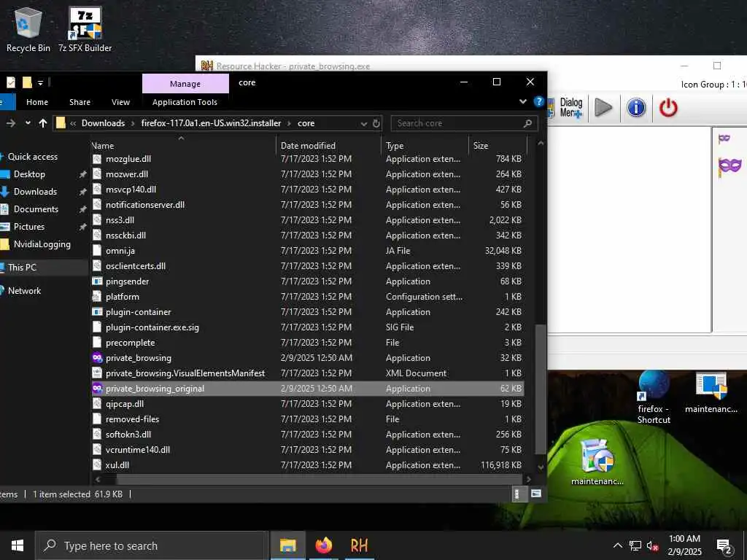Click Firefox taskbar icon

click(323, 545)
